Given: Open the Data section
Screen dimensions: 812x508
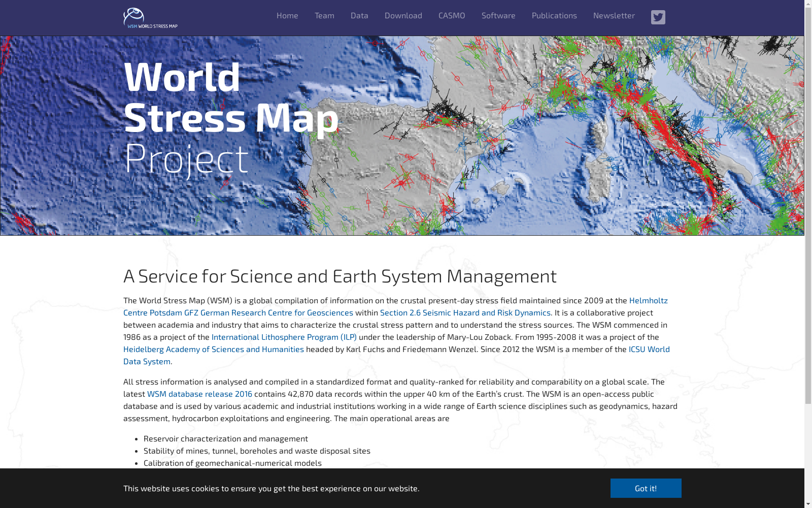Looking at the screenshot, I should 359,16.
